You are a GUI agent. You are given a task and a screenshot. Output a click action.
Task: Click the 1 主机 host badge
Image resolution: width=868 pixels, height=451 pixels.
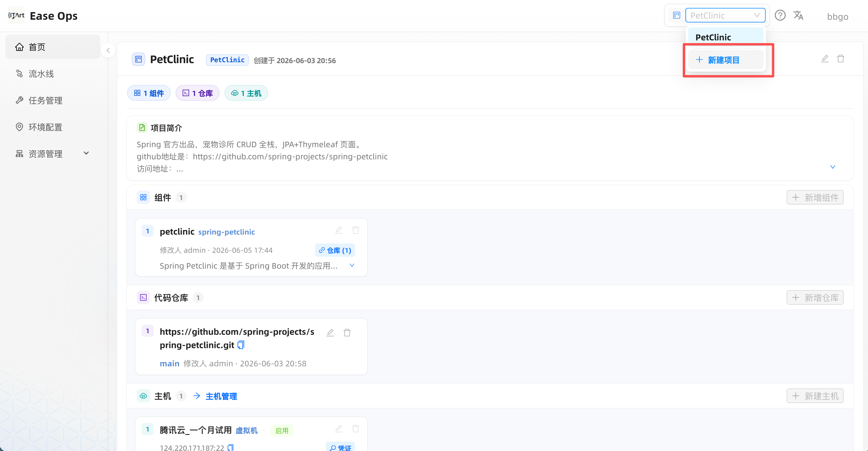coord(246,93)
